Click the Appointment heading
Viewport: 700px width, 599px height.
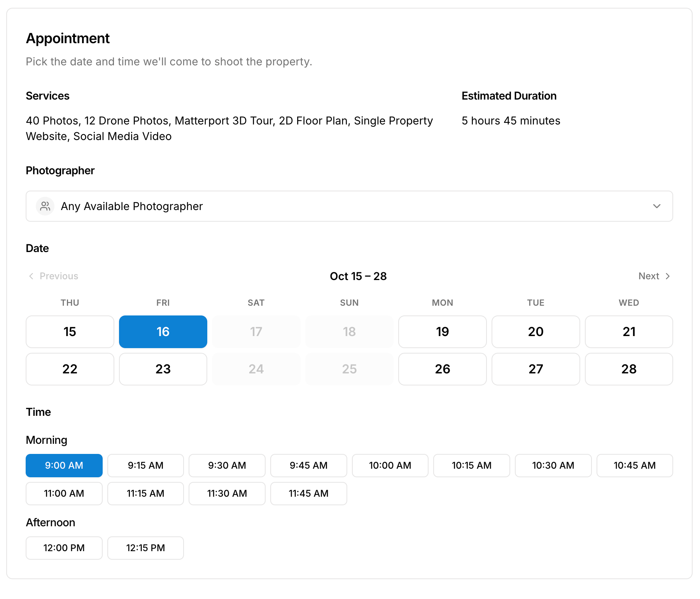[68, 39]
